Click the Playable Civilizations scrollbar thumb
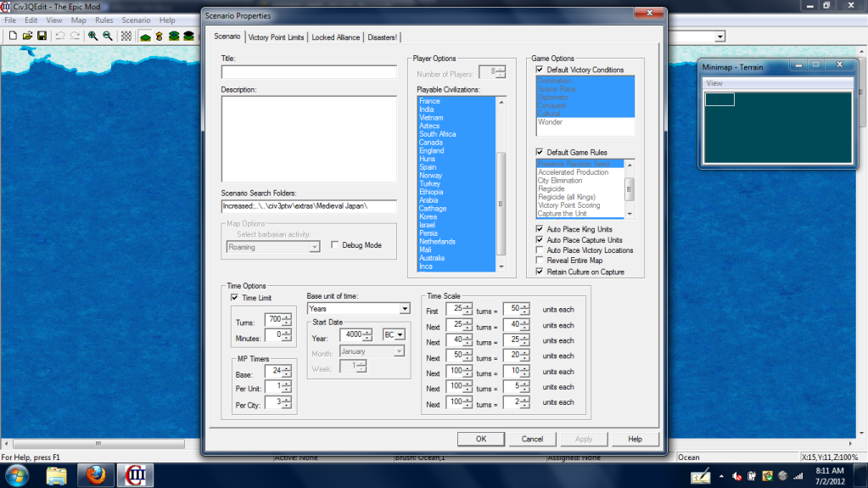The image size is (868, 488). [501, 204]
